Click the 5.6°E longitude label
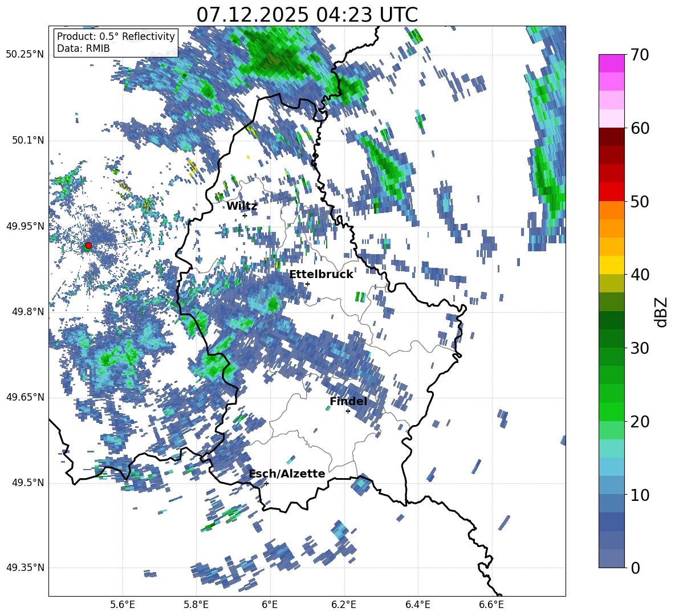This screenshot has width=675, height=616. pyautogui.click(x=123, y=605)
